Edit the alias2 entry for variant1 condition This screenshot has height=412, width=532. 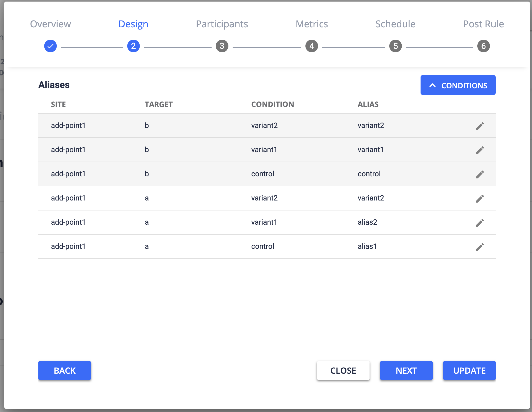click(x=480, y=222)
